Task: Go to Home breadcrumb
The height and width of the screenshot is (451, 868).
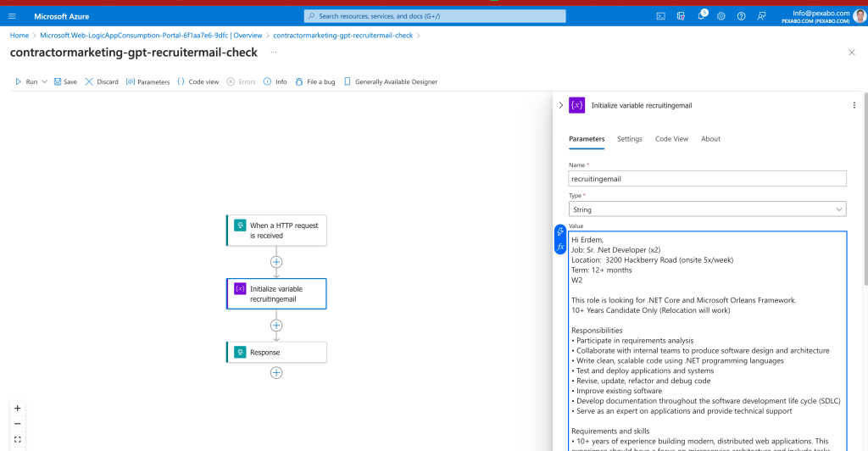Action: pos(19,36)
